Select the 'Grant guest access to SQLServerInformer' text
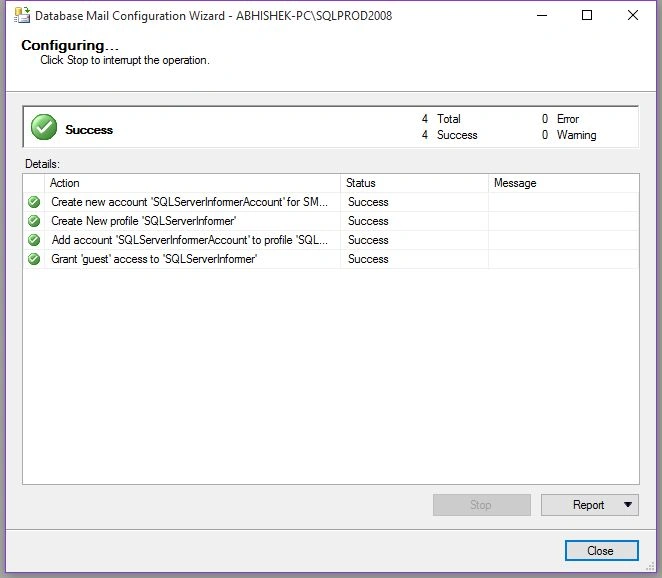Image resolution: width=662 pixels, height=578 pixels. [x=154, y=259]
